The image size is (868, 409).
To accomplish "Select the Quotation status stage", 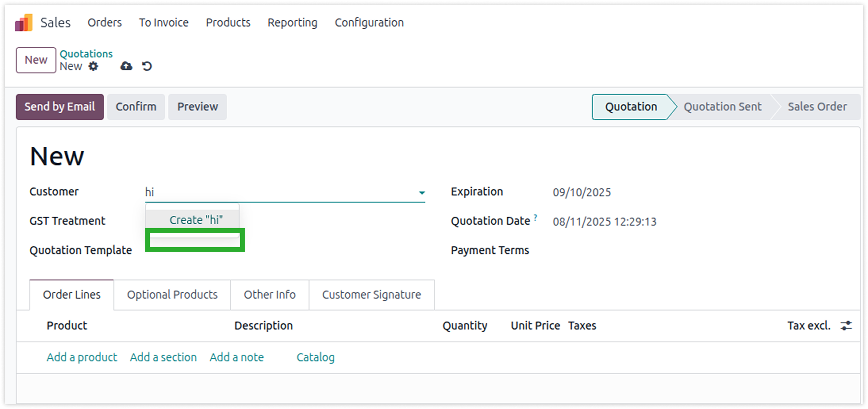I will tap(630, 107).
